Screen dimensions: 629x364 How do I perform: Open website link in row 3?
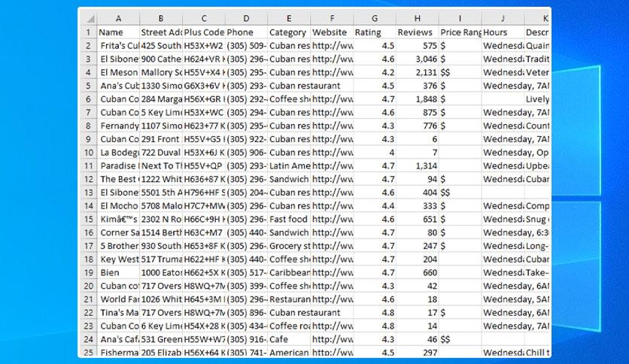coord(332,59)
